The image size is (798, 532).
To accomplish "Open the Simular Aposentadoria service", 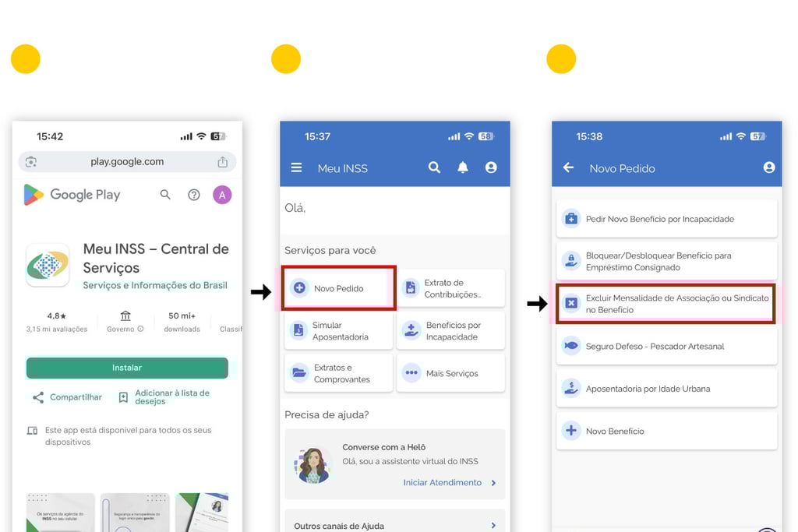I will [x=338, y=330].
